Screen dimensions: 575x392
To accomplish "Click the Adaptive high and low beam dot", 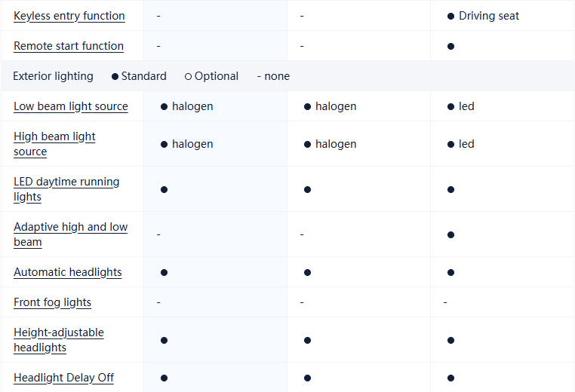I will tap(450, 234).
